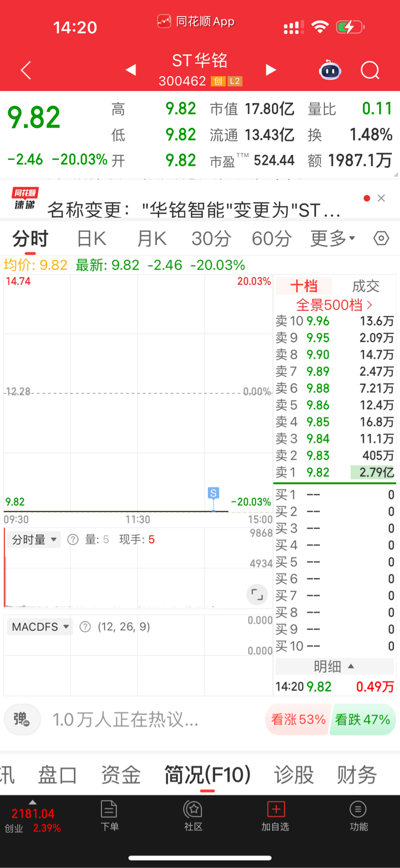Open chart settings hexagon icon
Screen dimensions: 400x868
381,238
